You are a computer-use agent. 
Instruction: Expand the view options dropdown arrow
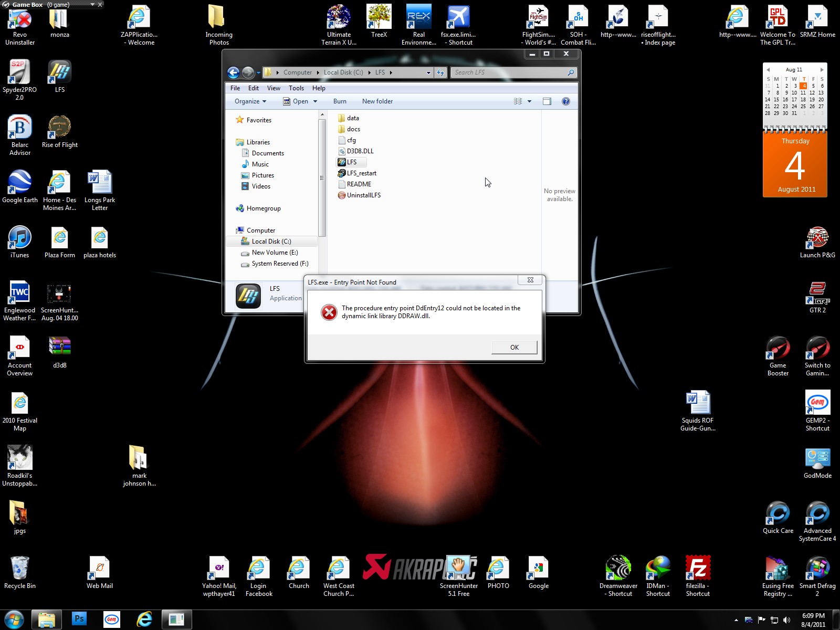[529, 101]
